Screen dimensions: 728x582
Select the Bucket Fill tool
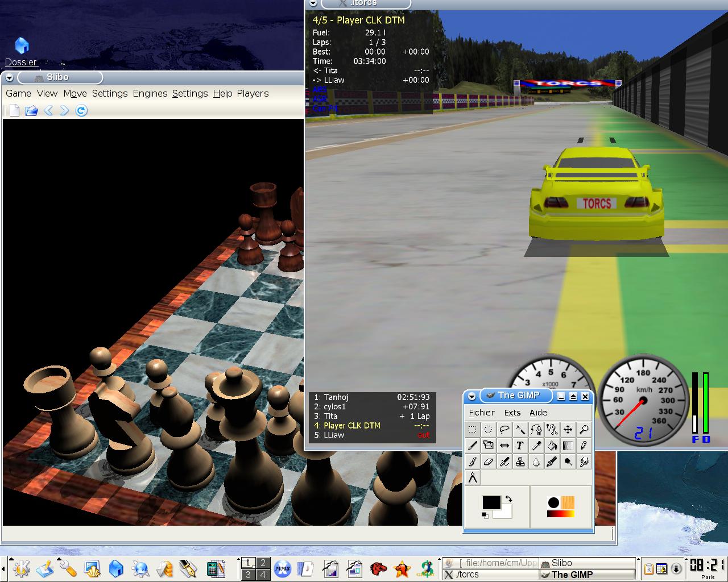552,446
